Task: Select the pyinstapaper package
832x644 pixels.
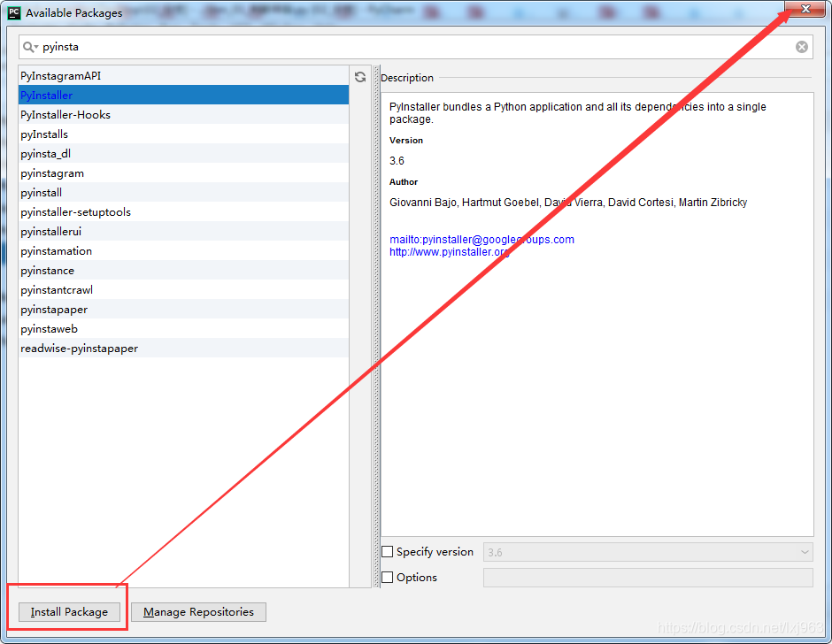Action: point(183,310)
